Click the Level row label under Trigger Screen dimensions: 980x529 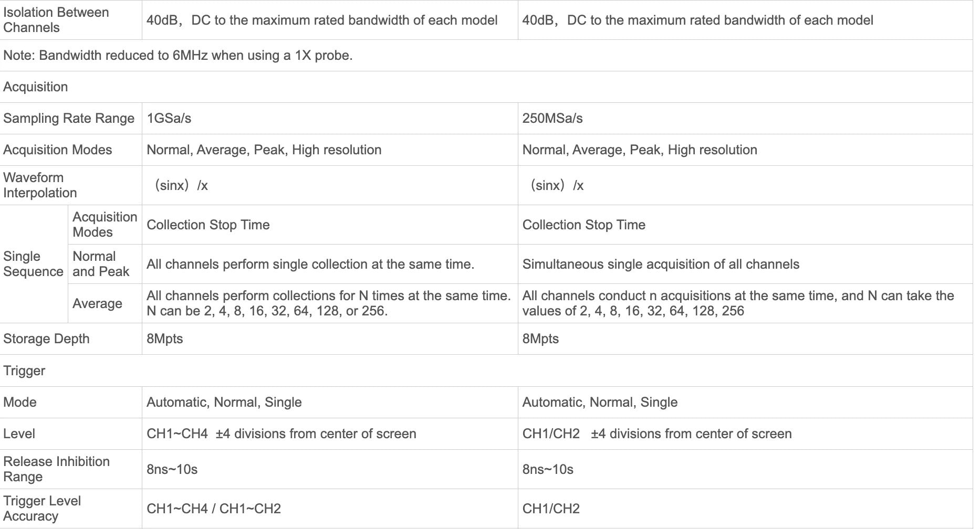tap(19, 433)
